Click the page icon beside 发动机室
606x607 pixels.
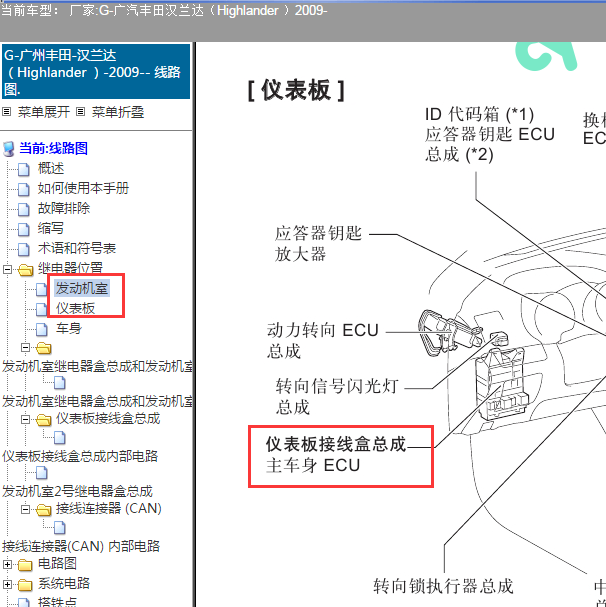42,289
